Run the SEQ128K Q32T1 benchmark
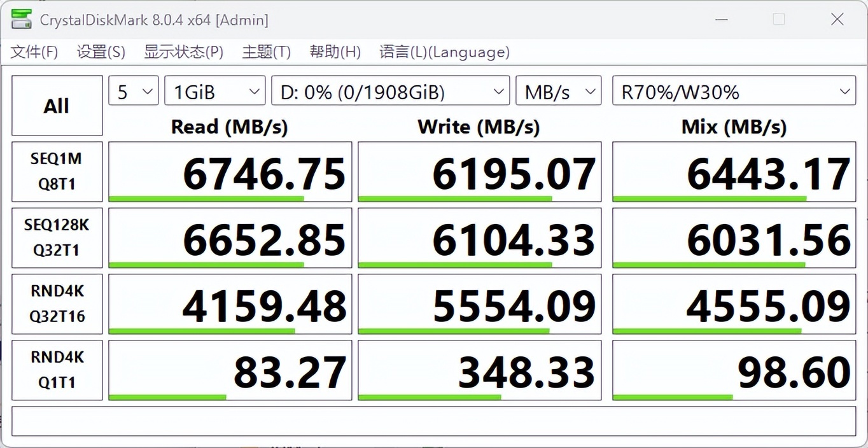This screenshot has height=448, width=868. tap(57, 237)
